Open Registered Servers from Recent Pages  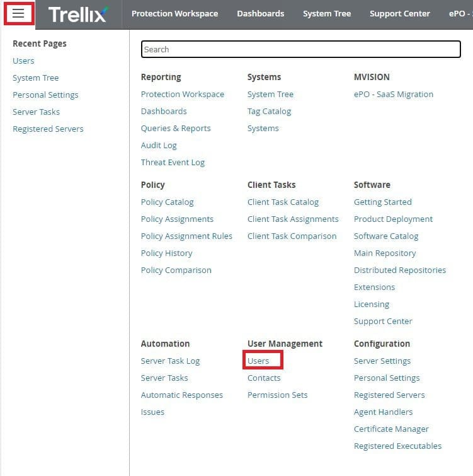[x=48, y=129]
